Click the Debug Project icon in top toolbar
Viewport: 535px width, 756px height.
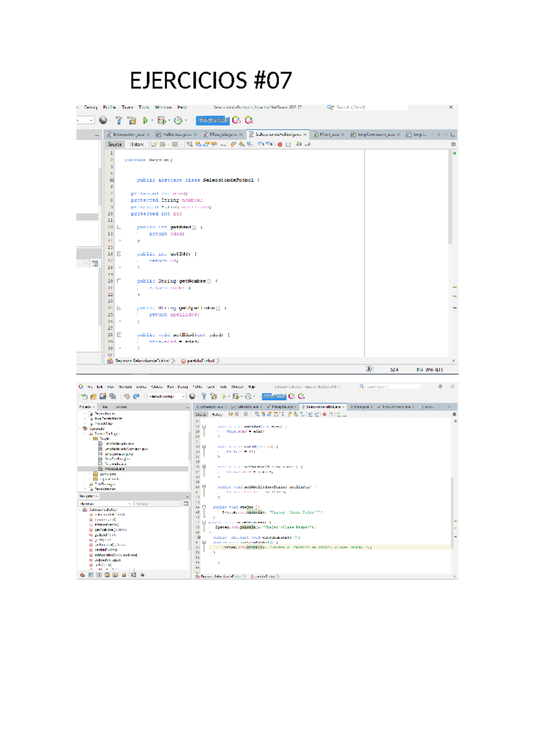click(161, 120)
